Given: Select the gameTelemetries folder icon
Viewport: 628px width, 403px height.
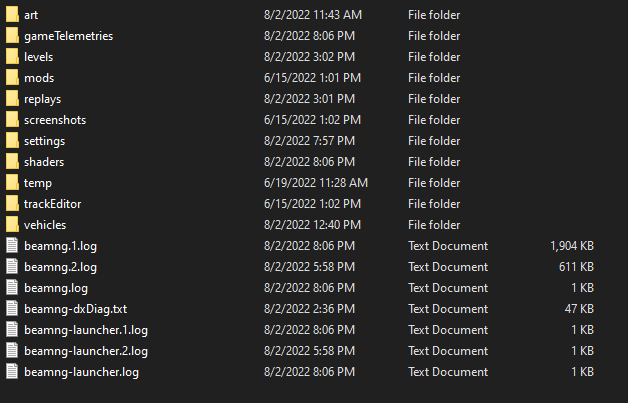Looking at the screenshot, I should (x=12, y=36).
